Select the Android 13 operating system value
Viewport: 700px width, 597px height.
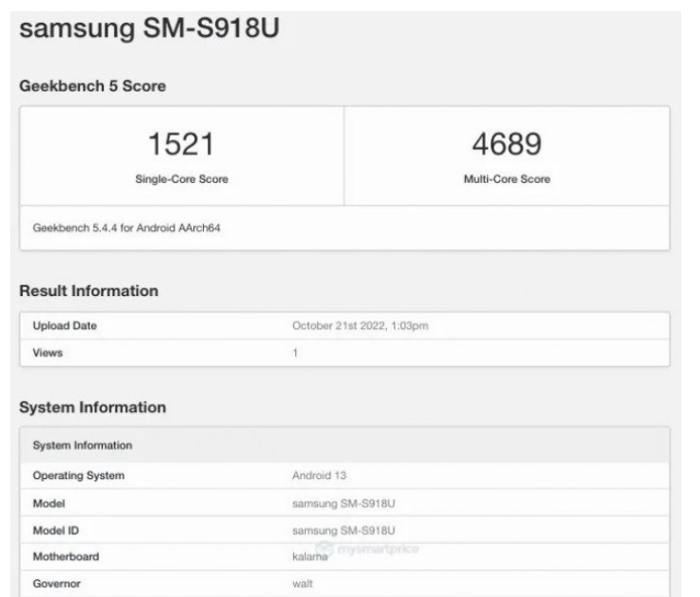(x=319, y=475)
